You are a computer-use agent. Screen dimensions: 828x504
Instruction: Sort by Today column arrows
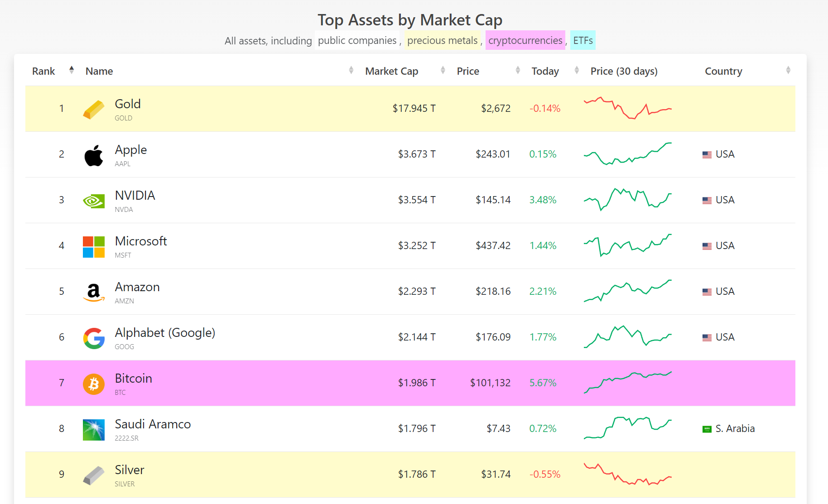pyautogui.click(x=577, y=70)
